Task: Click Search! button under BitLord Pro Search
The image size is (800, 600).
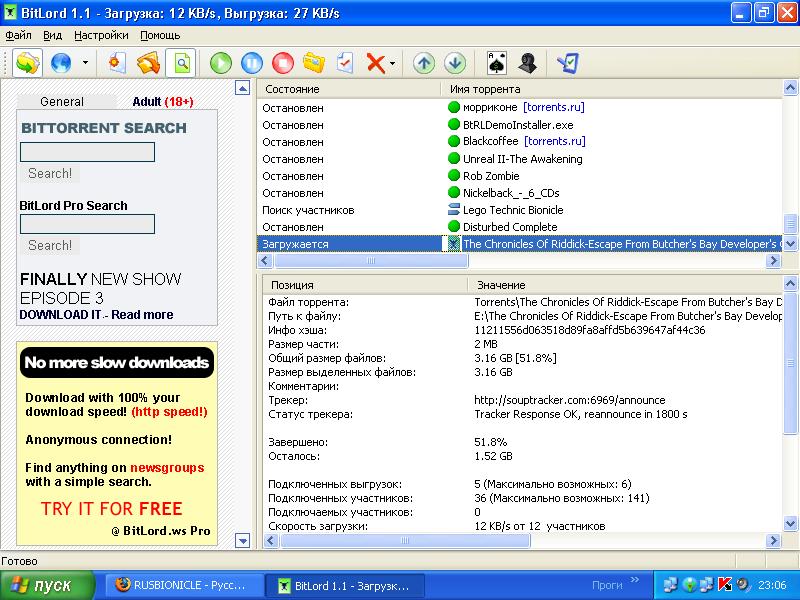Action: (50, 245)
